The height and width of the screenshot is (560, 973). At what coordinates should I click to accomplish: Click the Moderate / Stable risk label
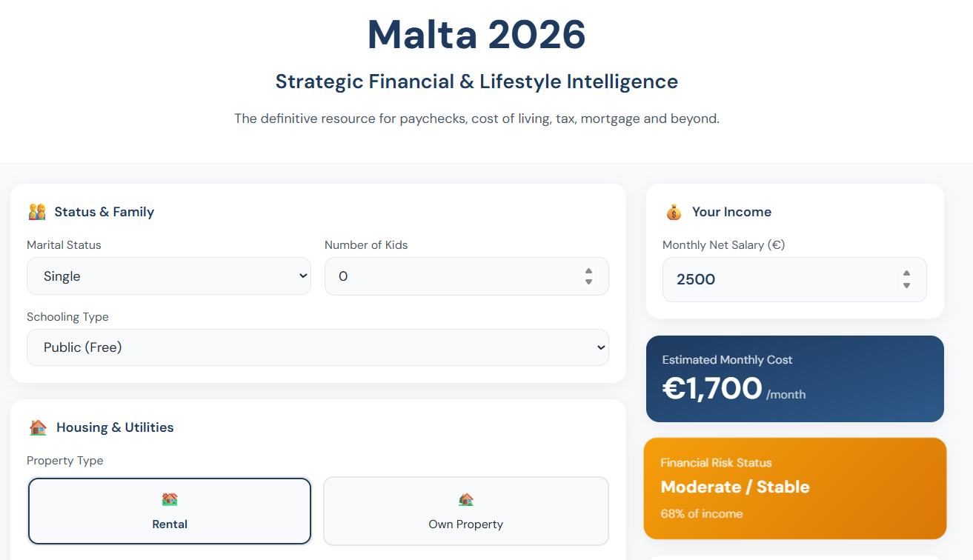click(735, 487)
